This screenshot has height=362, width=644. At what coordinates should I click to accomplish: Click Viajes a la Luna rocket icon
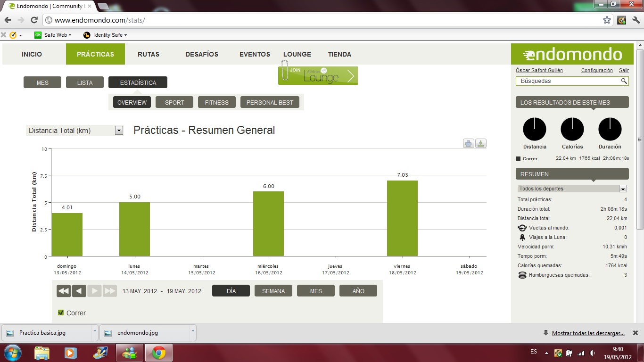click(522, 238)
